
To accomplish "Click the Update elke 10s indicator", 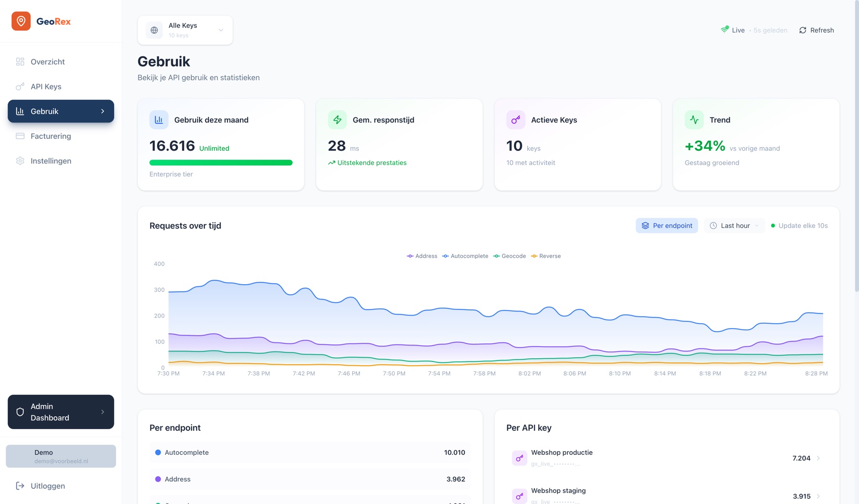I will (x=799, y=226).
